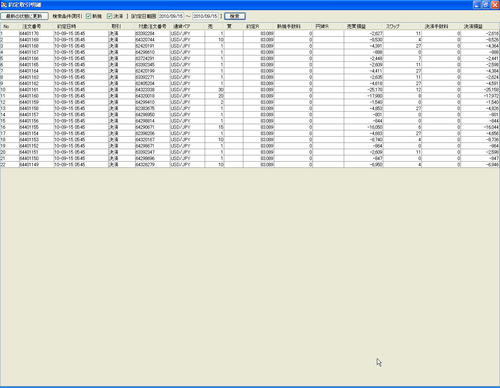Click the window title bar app icon
Screen dimensions: 500x388
tap(4, 5)
